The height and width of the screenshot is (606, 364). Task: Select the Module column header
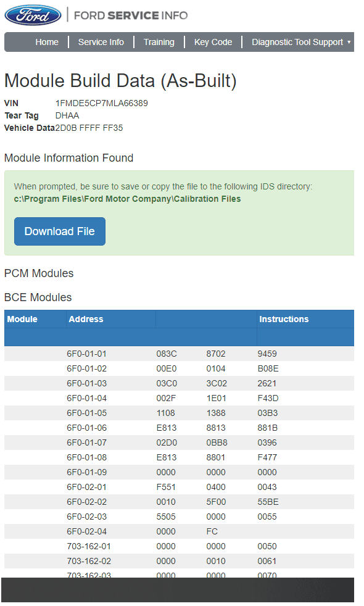(22, 319)
